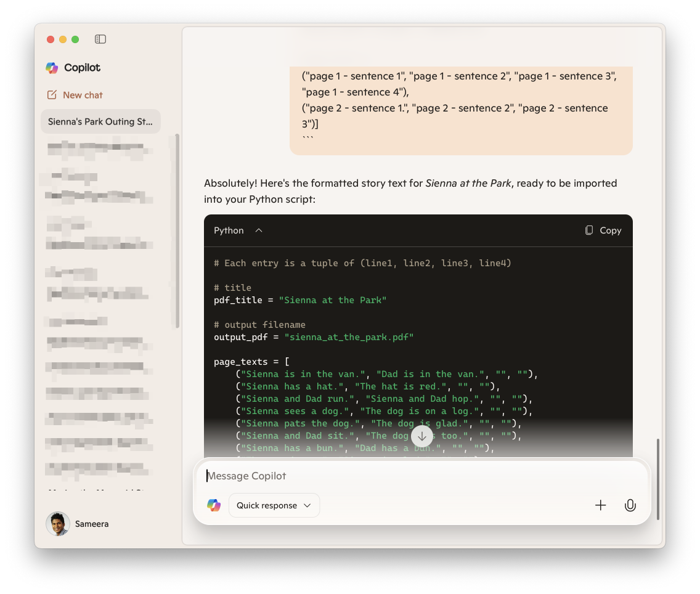The width and height of the screenshot is (700, 594).
Task: Activate the microphone voice input
Action: (630, 506)
